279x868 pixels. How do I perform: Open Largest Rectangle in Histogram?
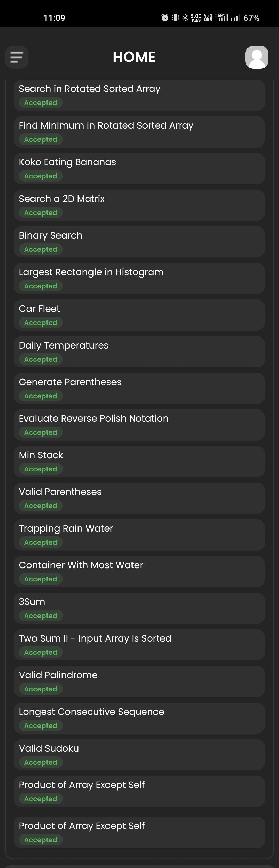tap(139, 278)
